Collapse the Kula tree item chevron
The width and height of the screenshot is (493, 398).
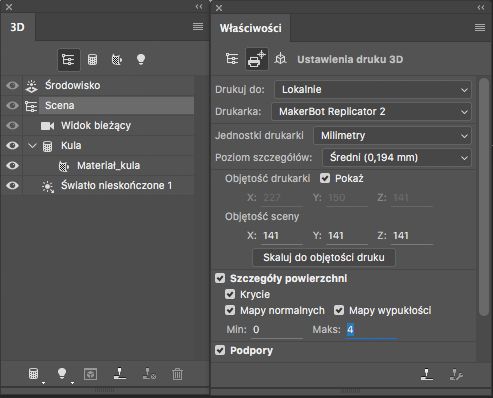click(x=32, y=146)
